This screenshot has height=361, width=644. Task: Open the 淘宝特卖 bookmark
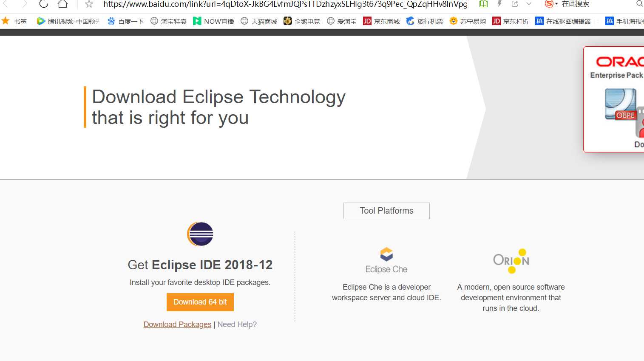168,21
